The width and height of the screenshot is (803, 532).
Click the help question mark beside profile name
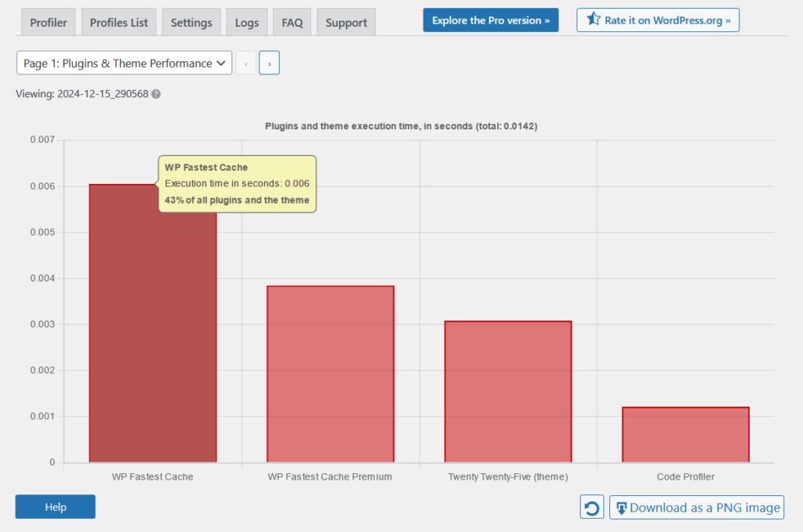tap(156, 94)
